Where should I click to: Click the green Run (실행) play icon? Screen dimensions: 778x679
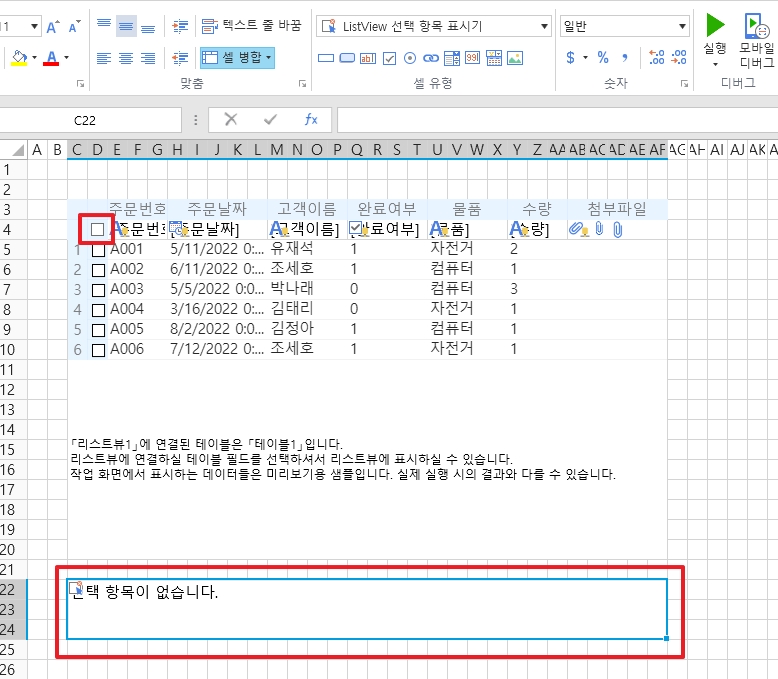[714, 24]
